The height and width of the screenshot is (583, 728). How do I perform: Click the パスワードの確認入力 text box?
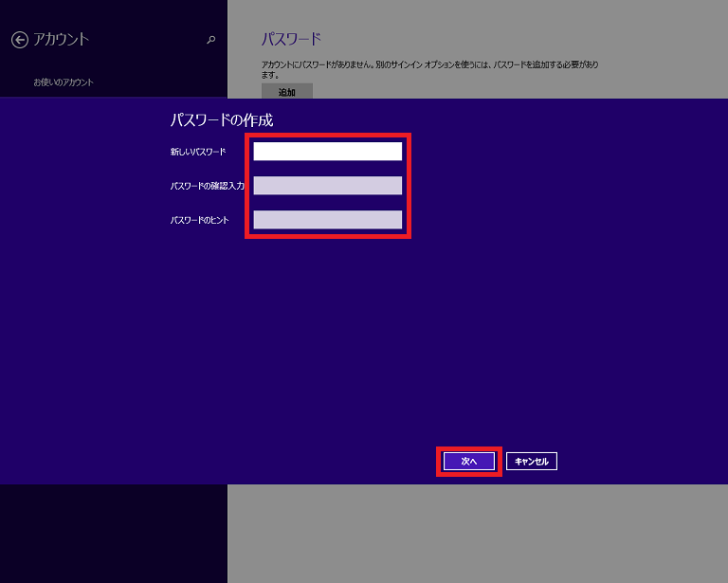pyautogui.click(x=327, y=186)
